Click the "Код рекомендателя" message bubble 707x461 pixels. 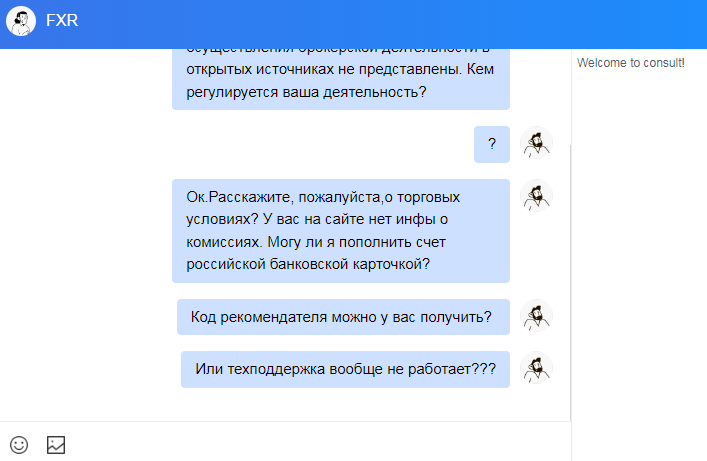coord(343,317)
